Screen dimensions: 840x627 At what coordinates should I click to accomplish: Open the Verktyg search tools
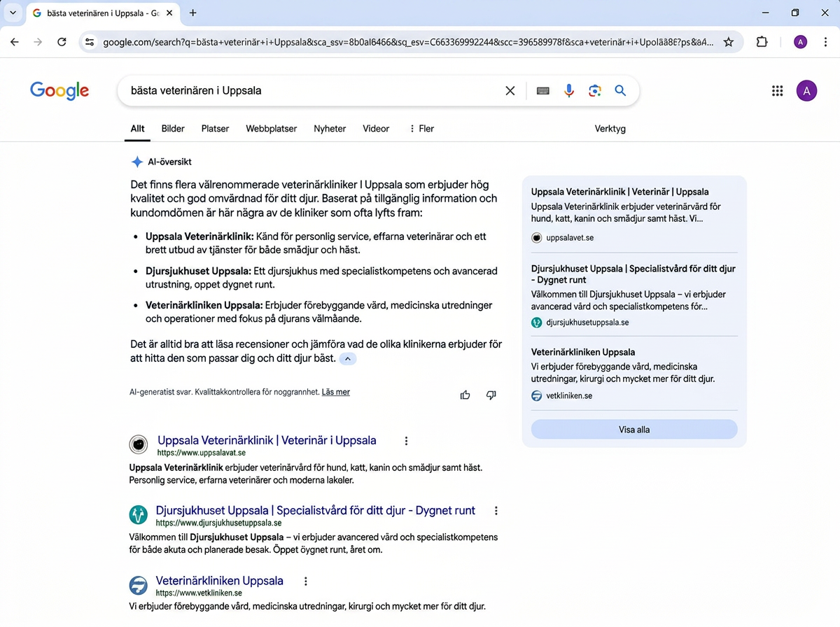(610, 129)
